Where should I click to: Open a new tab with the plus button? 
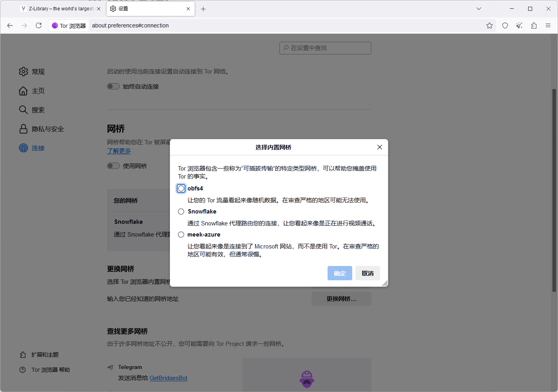[x=203, y=9]
